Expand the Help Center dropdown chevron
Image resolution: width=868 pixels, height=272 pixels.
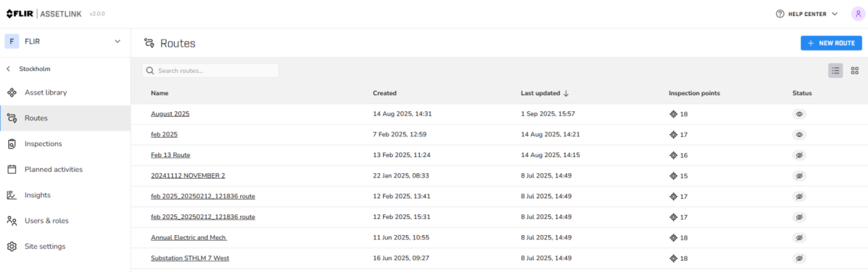tap(835, 14)
